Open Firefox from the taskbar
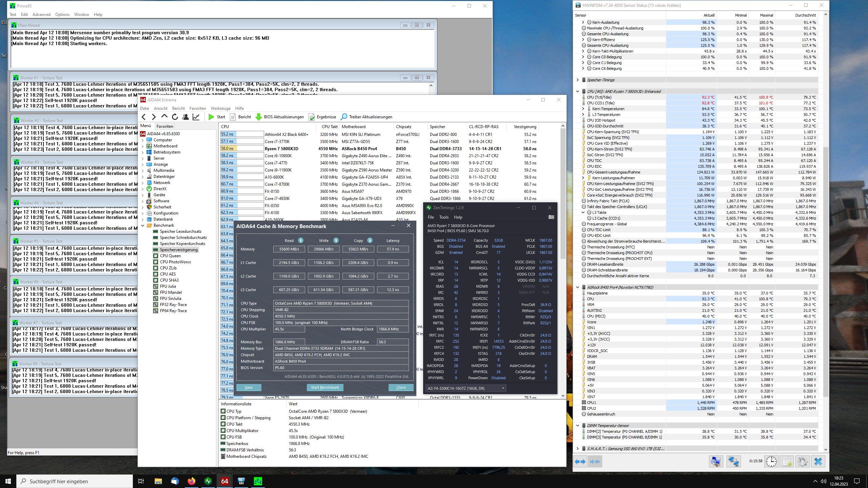The height and width of the screenshot is (488, 868). click(x=191, y=481)
